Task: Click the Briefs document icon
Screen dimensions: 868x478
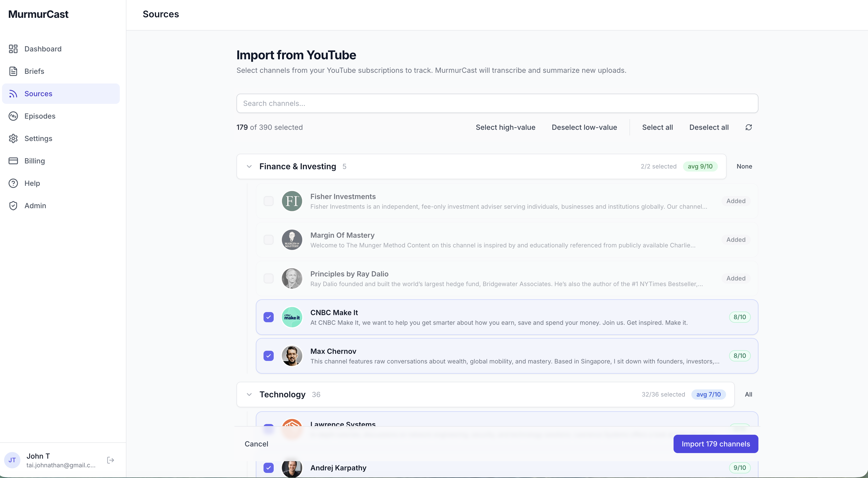Action: click(13, 71)
